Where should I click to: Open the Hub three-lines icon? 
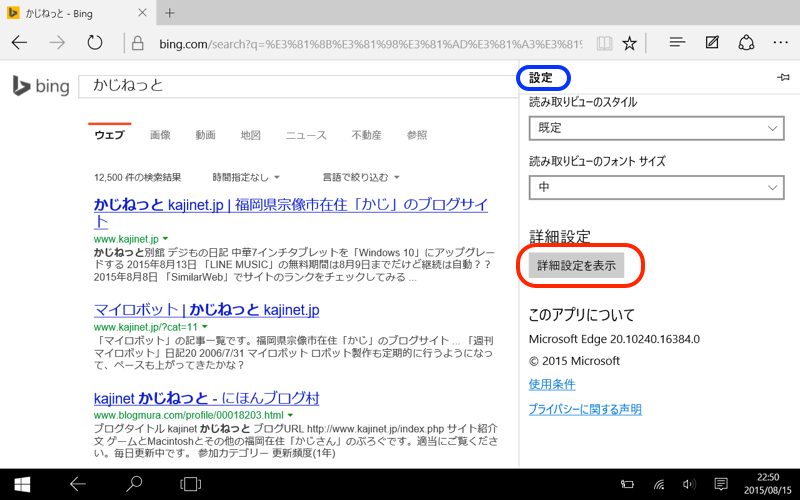click(677, 43)
